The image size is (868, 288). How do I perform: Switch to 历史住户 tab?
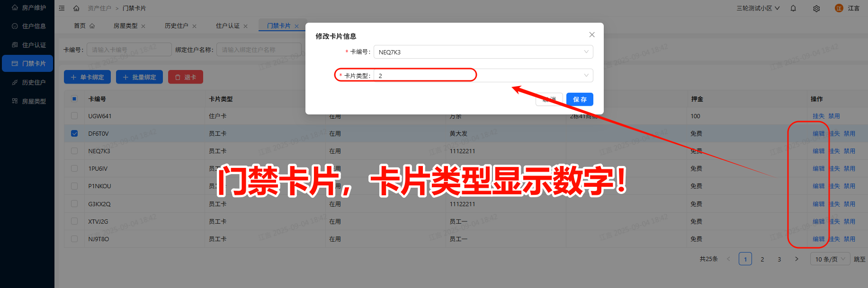pyautogui.click(x=176, y=26)
